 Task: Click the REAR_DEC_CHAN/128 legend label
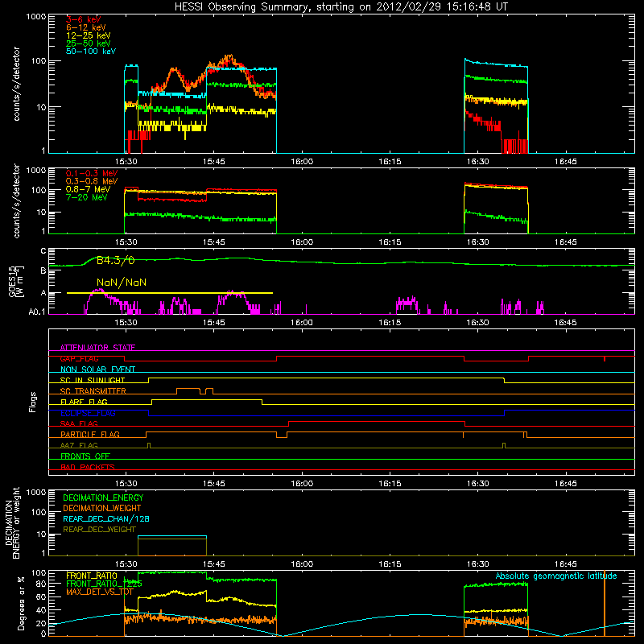(106, 519)
